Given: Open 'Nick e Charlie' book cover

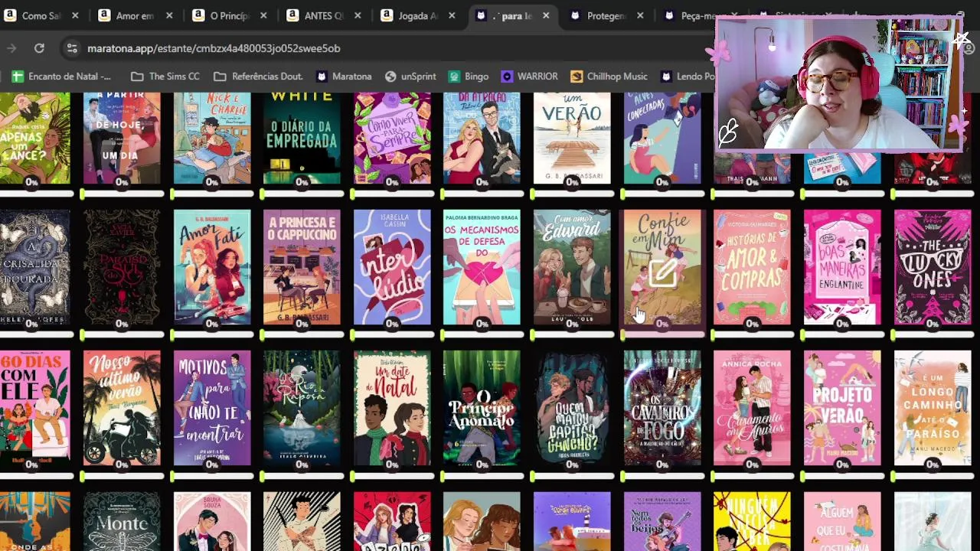Looking at the screenshot, I should 212,138.
